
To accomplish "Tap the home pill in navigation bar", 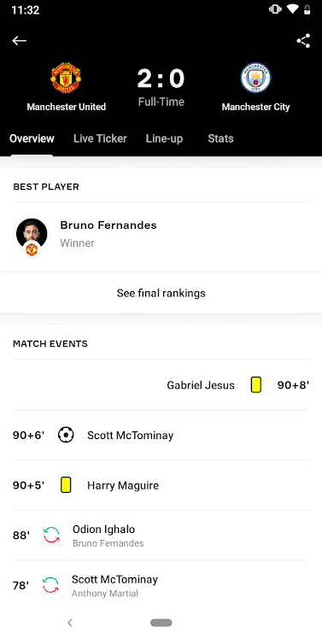I will [x=161, y=623].
